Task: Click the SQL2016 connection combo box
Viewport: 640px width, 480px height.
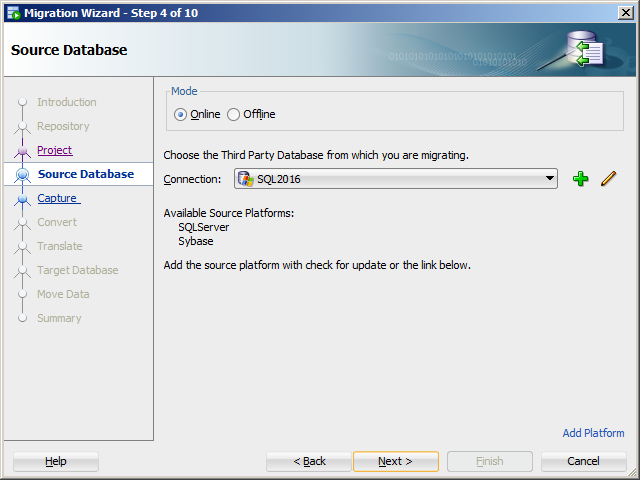Action: point(396,179)
